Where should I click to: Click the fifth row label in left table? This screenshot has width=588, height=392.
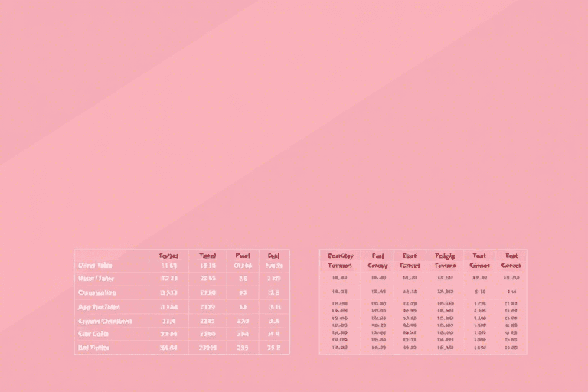point(105,321)
